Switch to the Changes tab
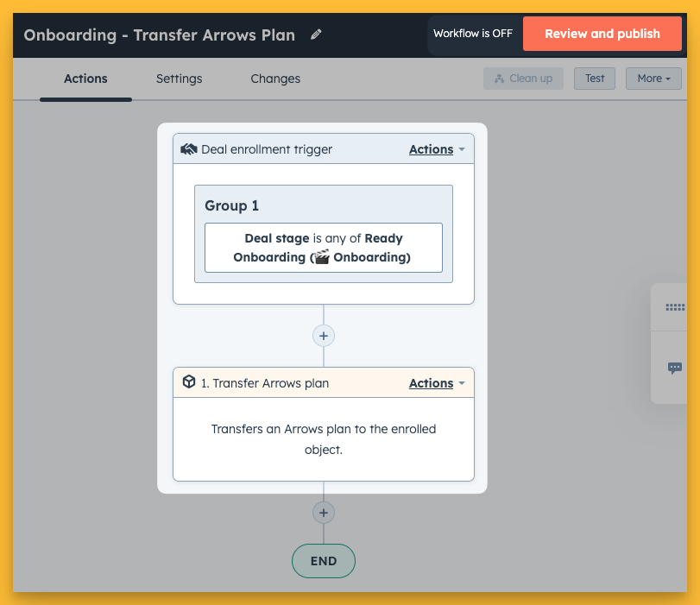The width and height of the screenshot is (700, 605). (x=275, y=79)
